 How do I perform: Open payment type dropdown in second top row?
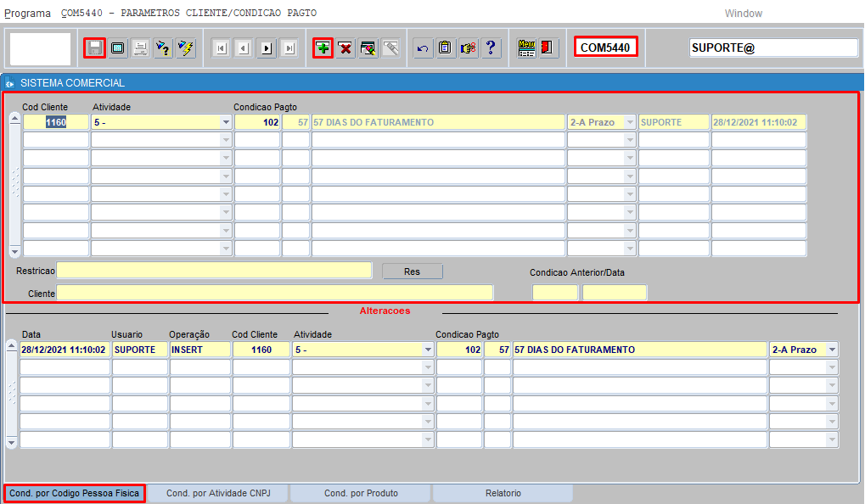coord(630,140)
